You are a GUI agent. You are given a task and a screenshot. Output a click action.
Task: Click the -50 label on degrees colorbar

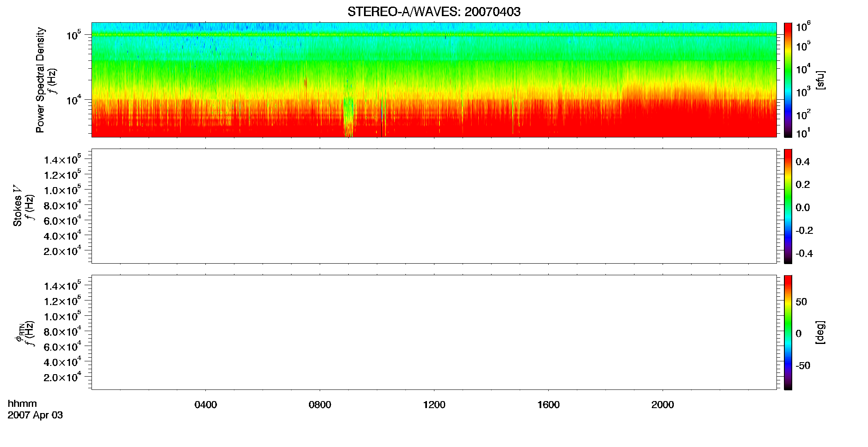point(803,365)
